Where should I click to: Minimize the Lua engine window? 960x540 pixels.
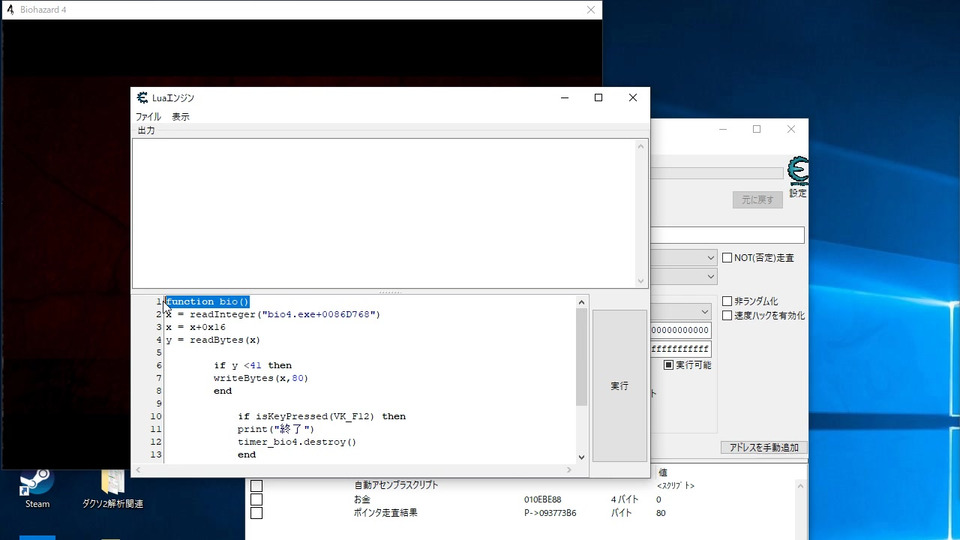coord(564,98)
